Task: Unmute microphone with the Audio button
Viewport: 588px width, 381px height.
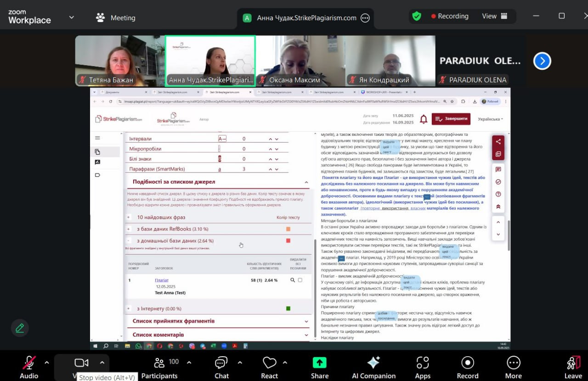Action: point(29,367)
